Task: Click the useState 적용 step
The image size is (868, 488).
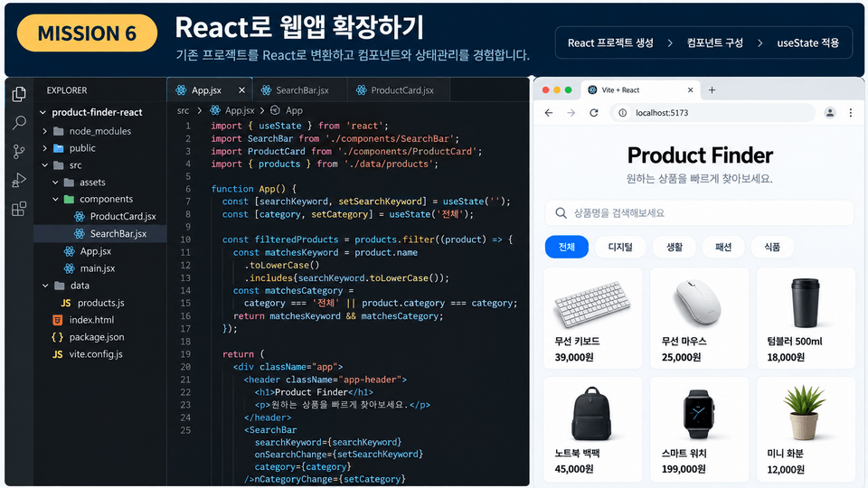Action: coord(807,43)
